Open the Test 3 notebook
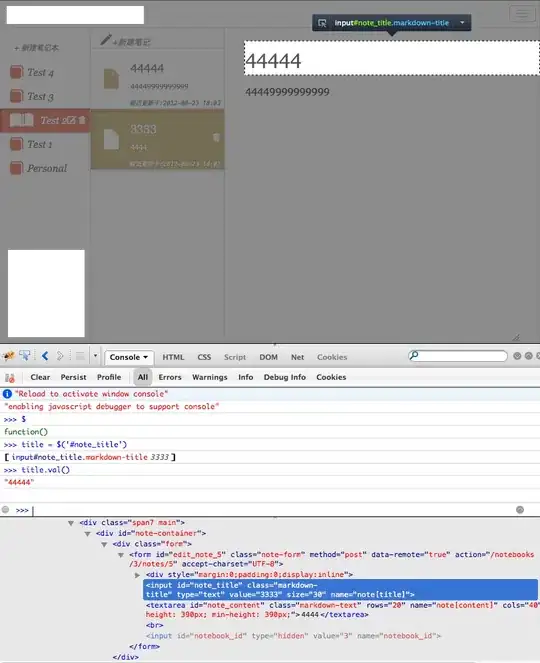Viewport: 540px width, 663px height. tap(41, 96)
